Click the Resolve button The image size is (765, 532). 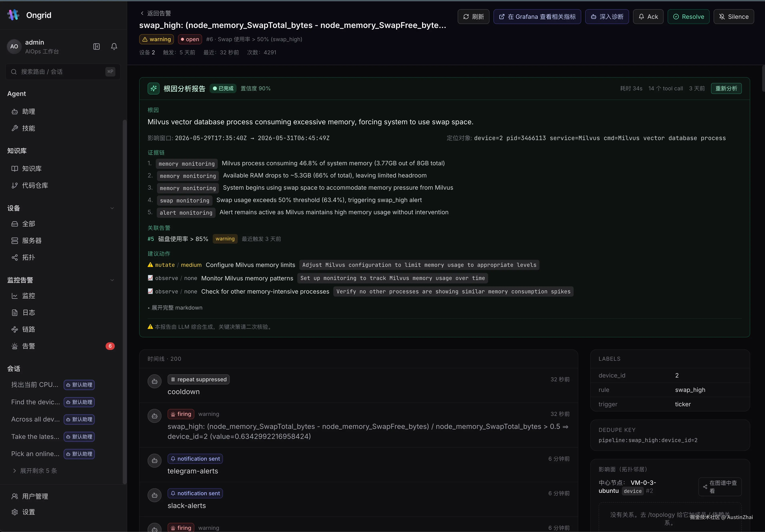pos(688,17)
